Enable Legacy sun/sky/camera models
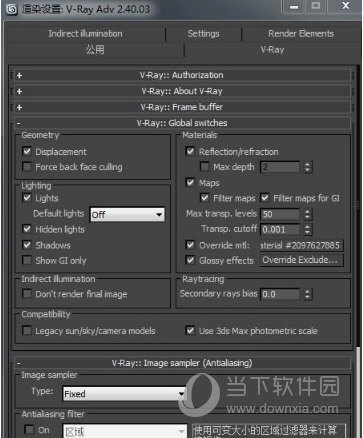This screenshot has height=438, width=363. (x=27, y=330)
